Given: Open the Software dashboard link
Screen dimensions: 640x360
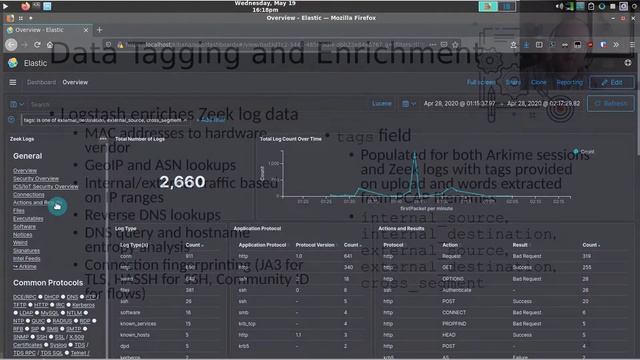Looking at the screenshot, I should click(24, 227).
